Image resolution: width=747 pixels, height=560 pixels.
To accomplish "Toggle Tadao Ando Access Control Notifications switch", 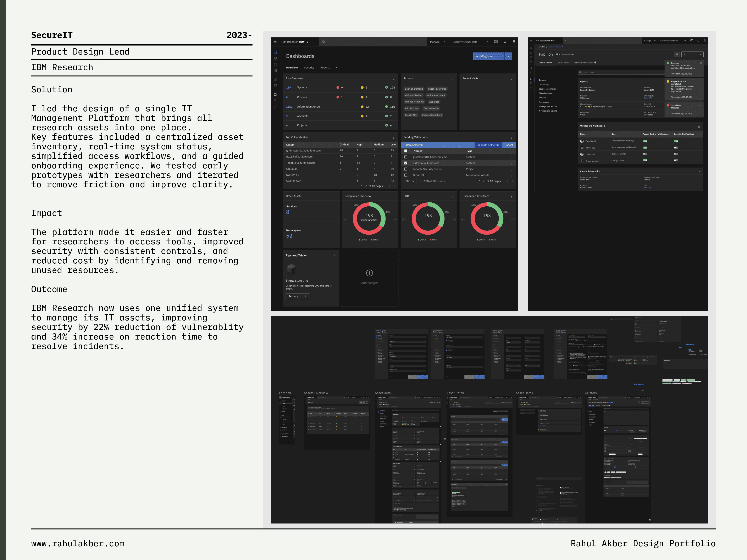I will click(645, 154).
